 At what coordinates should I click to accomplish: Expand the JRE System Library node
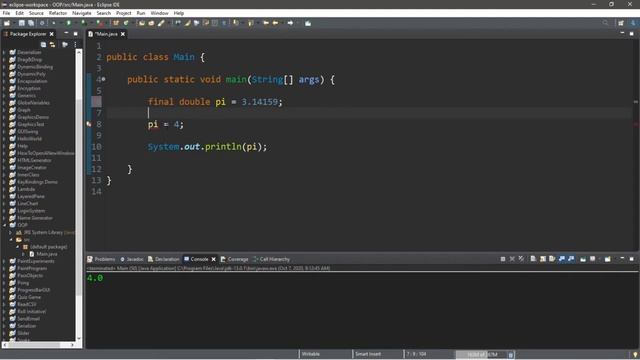click(11, 232)
